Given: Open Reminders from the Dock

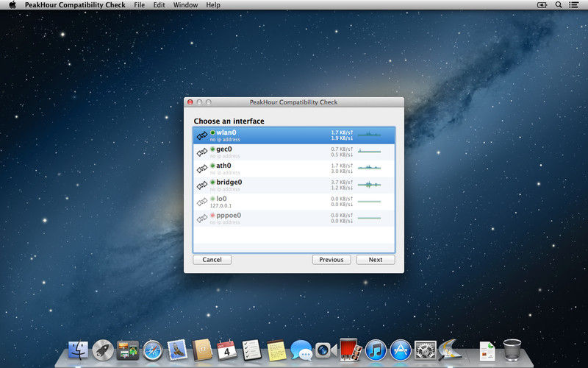Looking at the screenshot, I should point(251,350).
